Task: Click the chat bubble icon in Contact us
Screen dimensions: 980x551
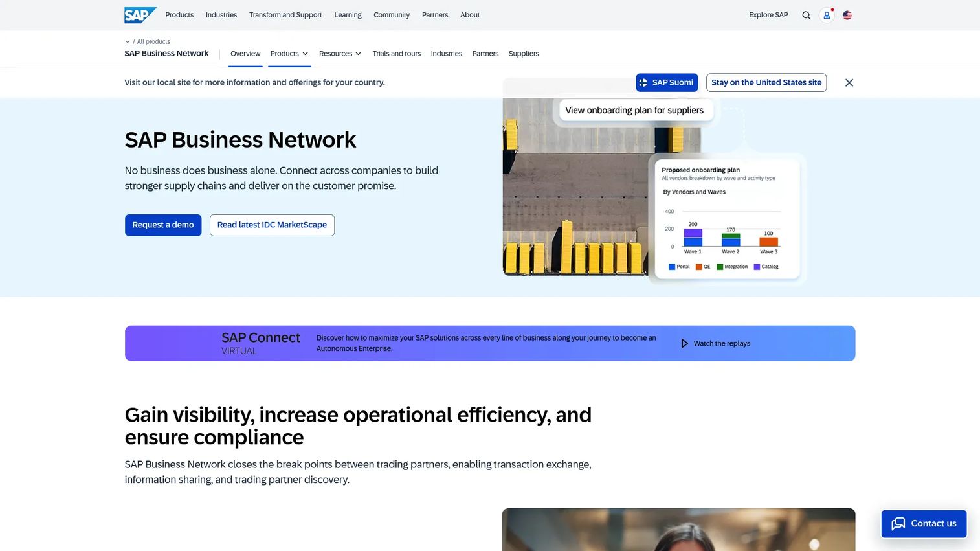Action: point(898,524)
